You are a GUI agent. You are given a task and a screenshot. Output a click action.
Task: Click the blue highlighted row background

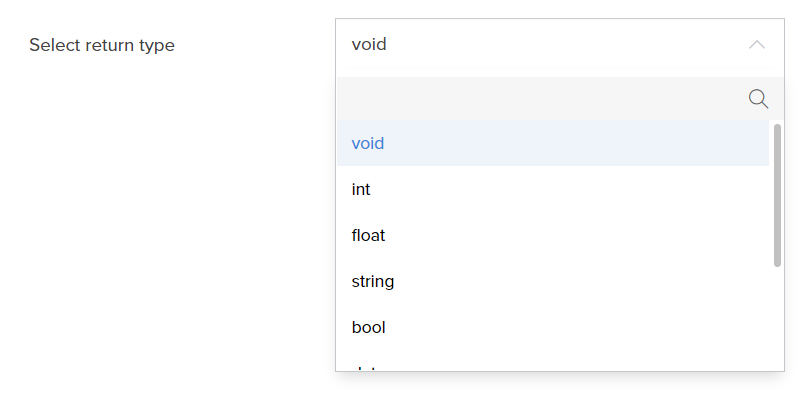point(553,143)
